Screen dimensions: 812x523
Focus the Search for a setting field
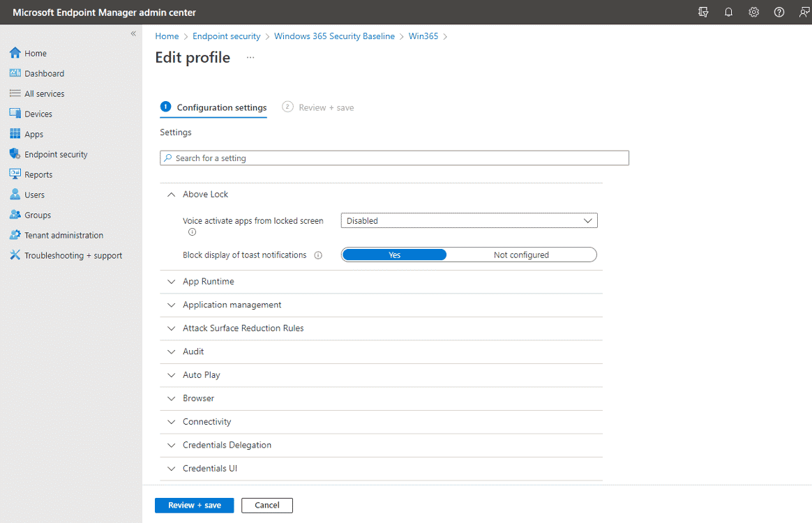pyautogui.click(x=395, y=158)
